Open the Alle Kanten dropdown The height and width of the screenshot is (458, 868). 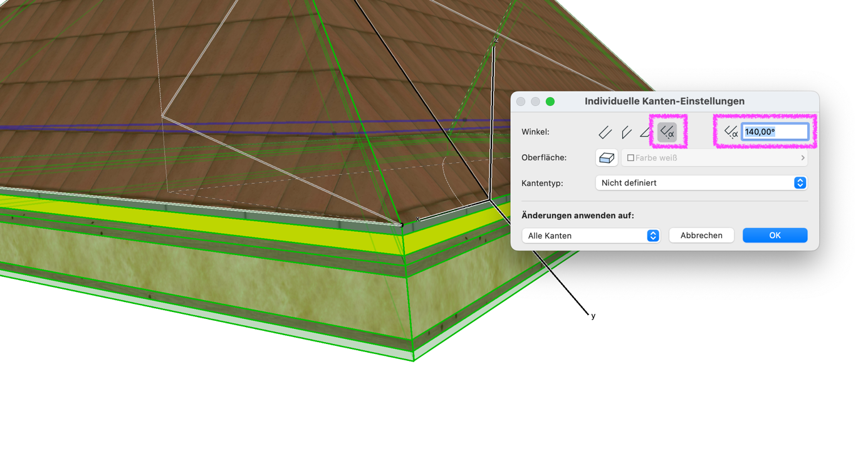point(590,236)
